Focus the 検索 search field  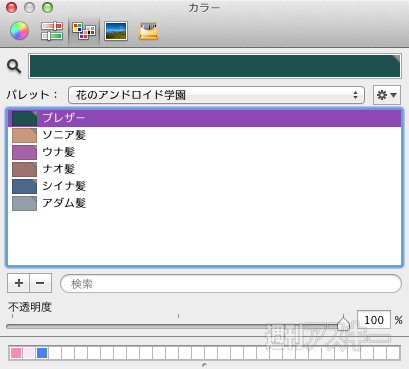[231, 284]
